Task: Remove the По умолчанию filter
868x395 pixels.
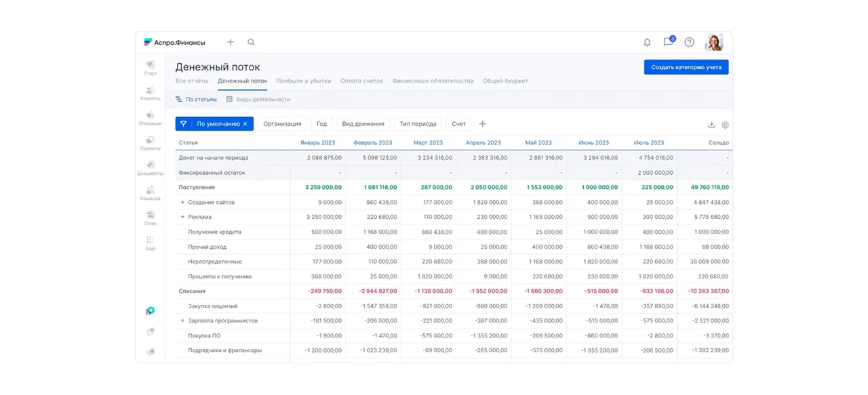Action: pos(245,124)
